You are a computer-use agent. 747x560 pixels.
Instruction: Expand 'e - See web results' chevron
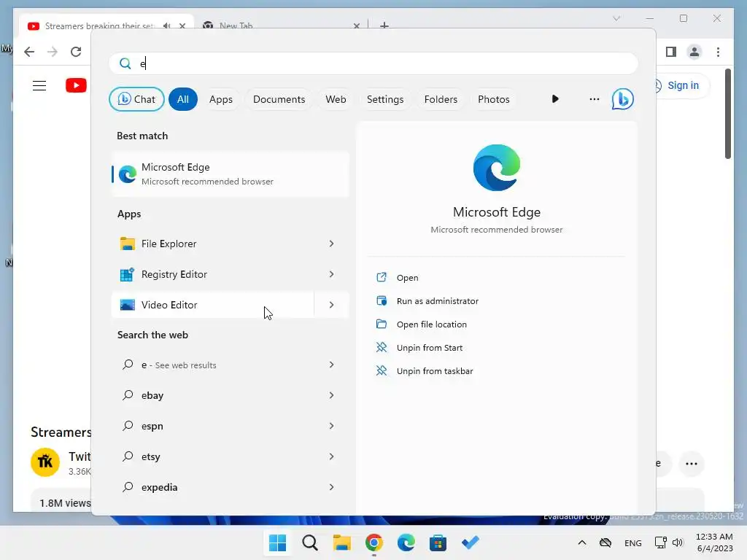[x=332, y=365]
